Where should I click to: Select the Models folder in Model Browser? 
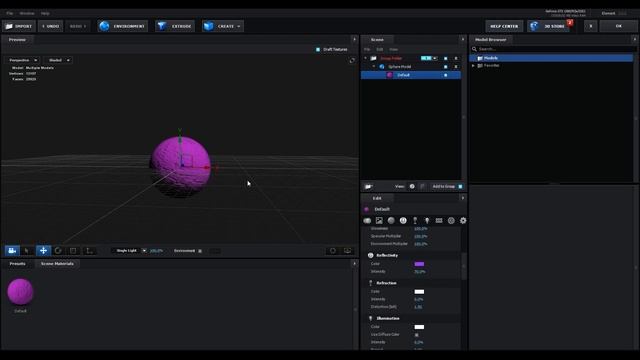click(x=551, y=58)
